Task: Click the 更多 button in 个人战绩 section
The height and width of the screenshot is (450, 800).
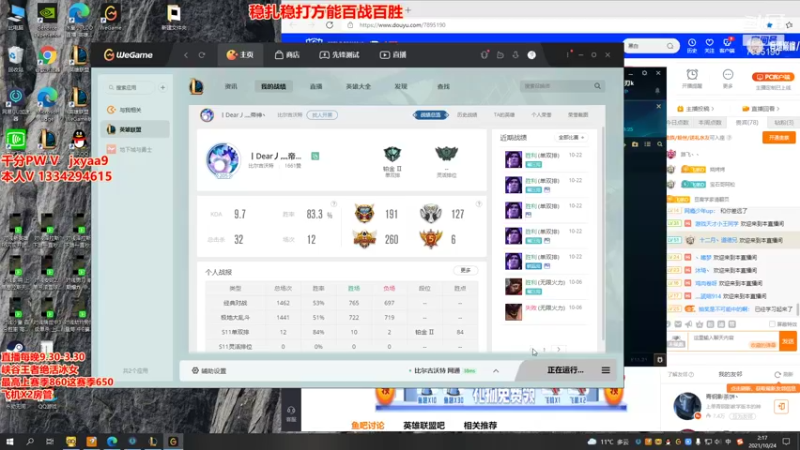Action: (466, 270)
